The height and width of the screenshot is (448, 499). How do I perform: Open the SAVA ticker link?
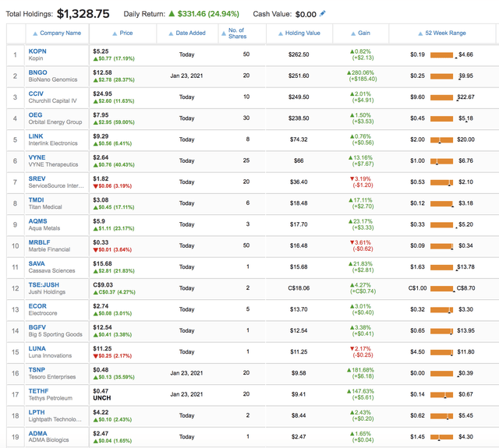click(37, 263)
